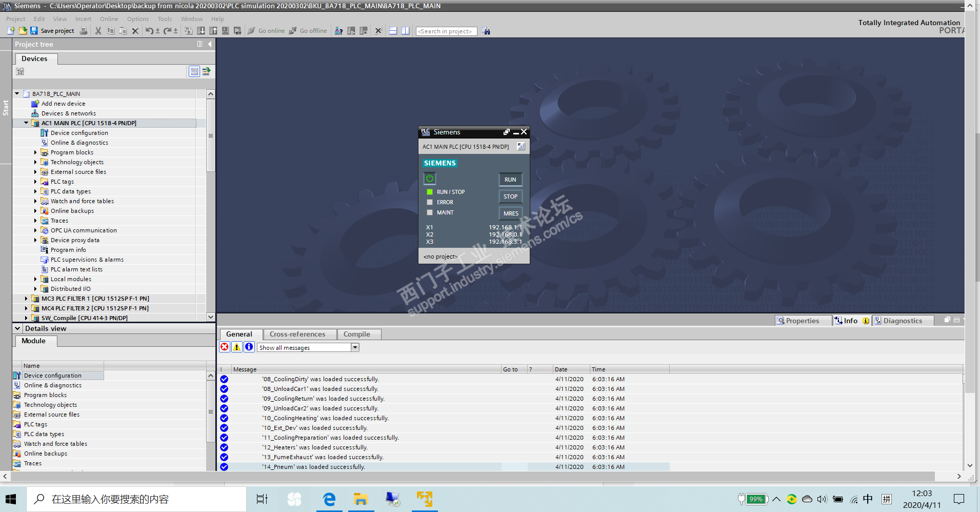The width and height of the screenshot is (980, 512).
Task: Click the Search in project field
Action: (447, 31)
